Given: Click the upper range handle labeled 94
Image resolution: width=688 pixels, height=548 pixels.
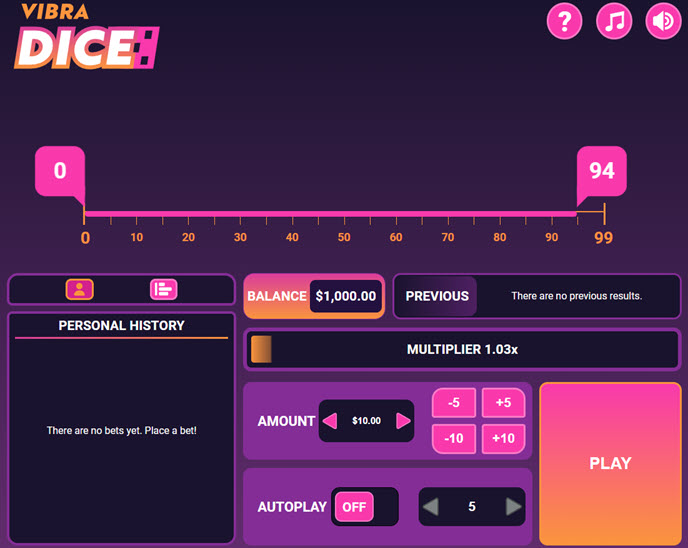Looking at the screenshot, I should click(x=601, y=171).
